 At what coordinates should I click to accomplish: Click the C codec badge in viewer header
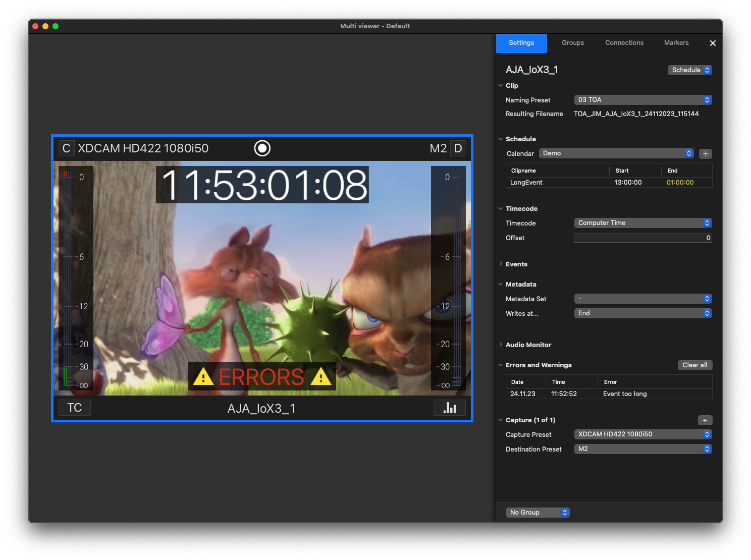(x=67, y=148)
